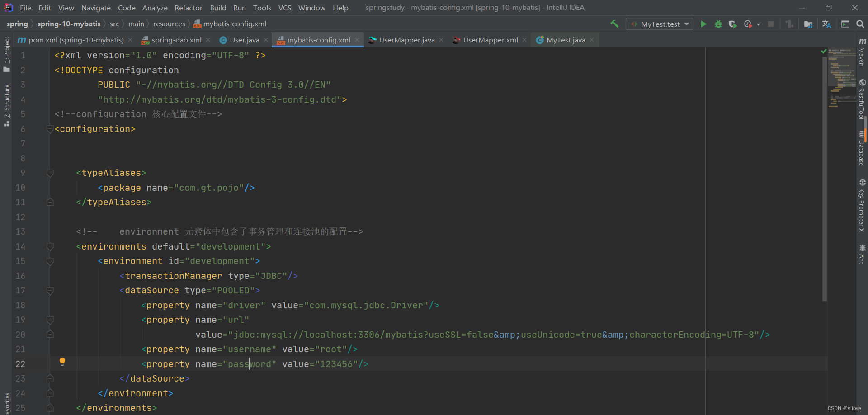Open the Refactor menu
Image resolution: width=868 pixels, height=415 pixels.
pyautogui.click(x=188, y=8)
